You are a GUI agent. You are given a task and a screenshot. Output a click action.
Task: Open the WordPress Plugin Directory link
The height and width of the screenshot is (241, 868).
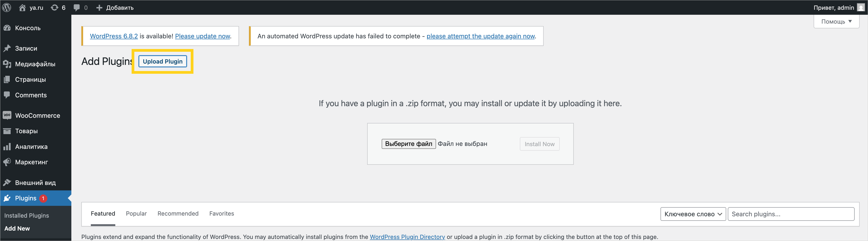point(407,237)
